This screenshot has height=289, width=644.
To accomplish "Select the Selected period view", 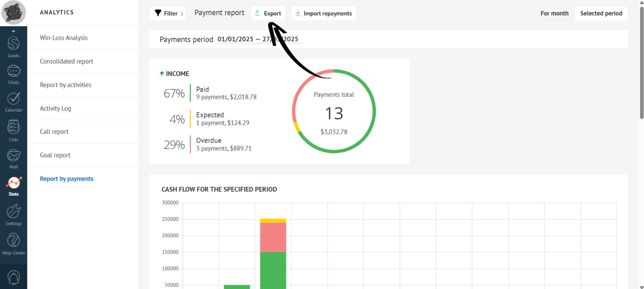I will tap(601, 13).
